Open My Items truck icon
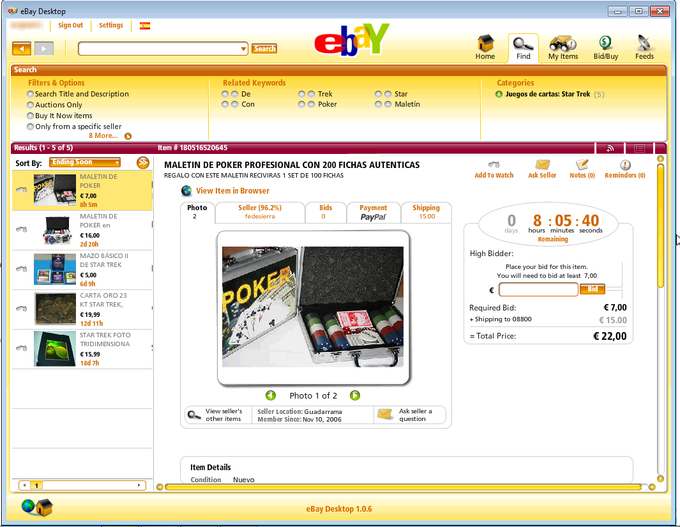 click(x=563, y=47)
